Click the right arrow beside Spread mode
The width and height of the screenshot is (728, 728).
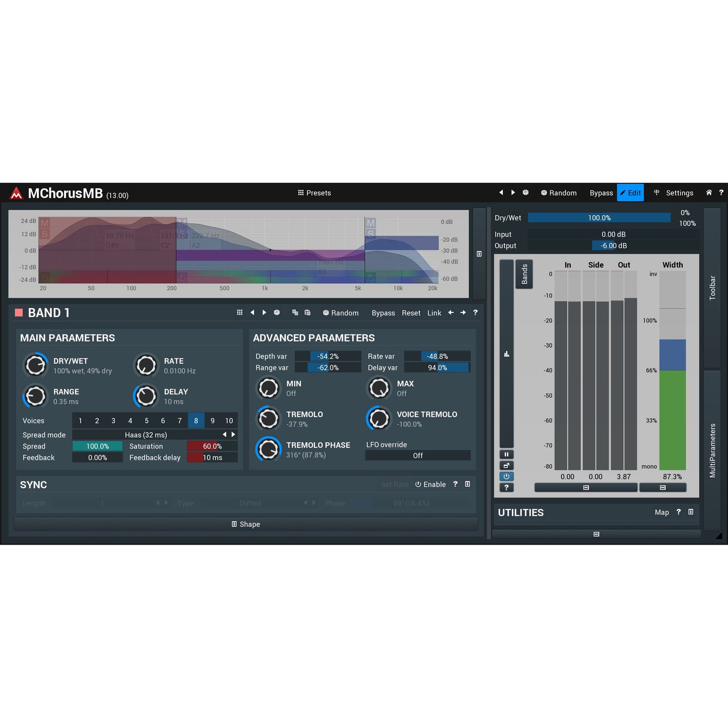233,434
